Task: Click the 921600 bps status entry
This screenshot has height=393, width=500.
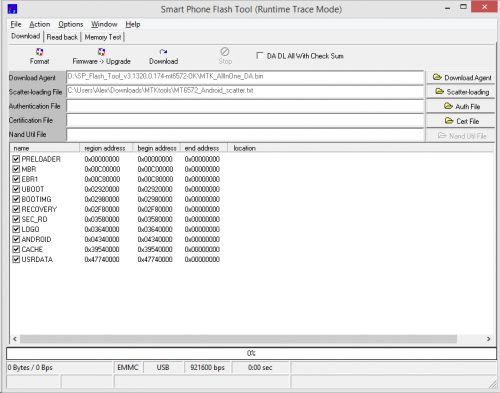Action: click(207, 368)
